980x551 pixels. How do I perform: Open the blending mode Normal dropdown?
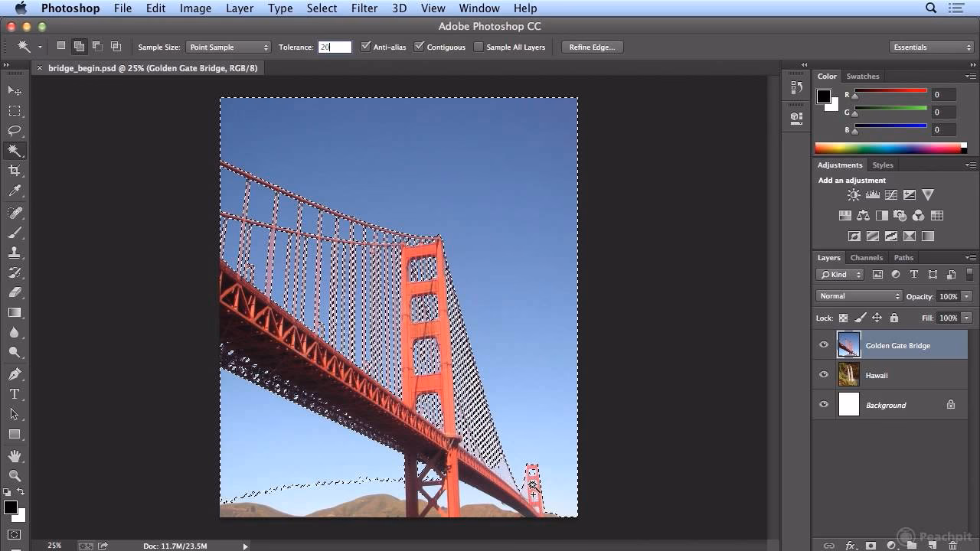point(857,295)
